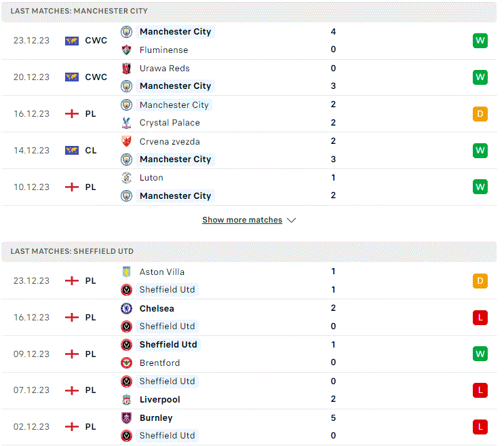Screen dimensions: 504x446
Task: Click the Liverpool crest icon
Action: click(x=127, y=400)
